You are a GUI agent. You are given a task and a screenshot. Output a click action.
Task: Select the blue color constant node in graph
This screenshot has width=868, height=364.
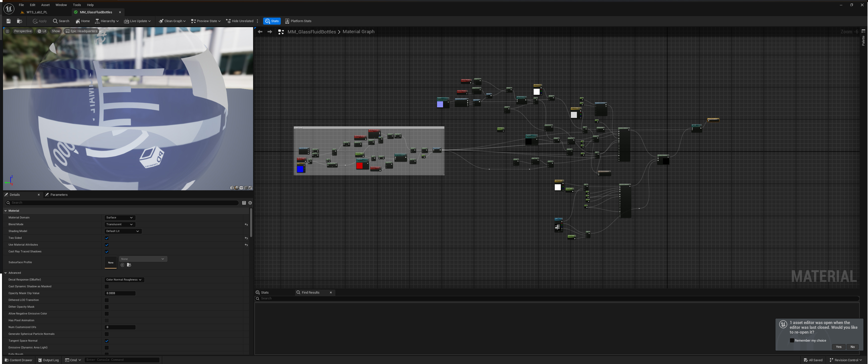(300, 168)
